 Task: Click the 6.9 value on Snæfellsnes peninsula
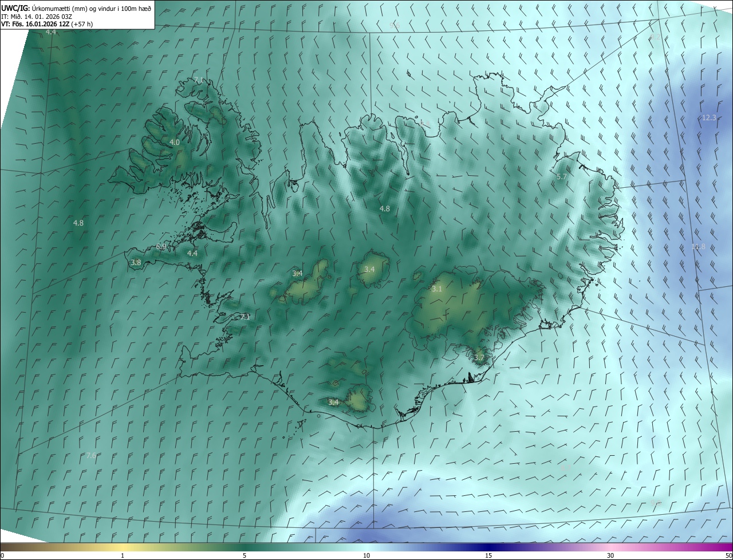click(x=161, y=247)
